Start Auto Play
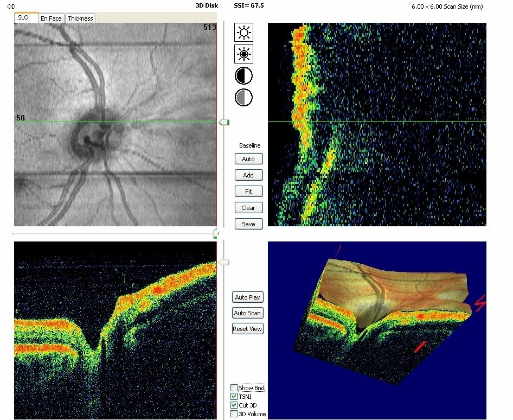 point(247,297)
